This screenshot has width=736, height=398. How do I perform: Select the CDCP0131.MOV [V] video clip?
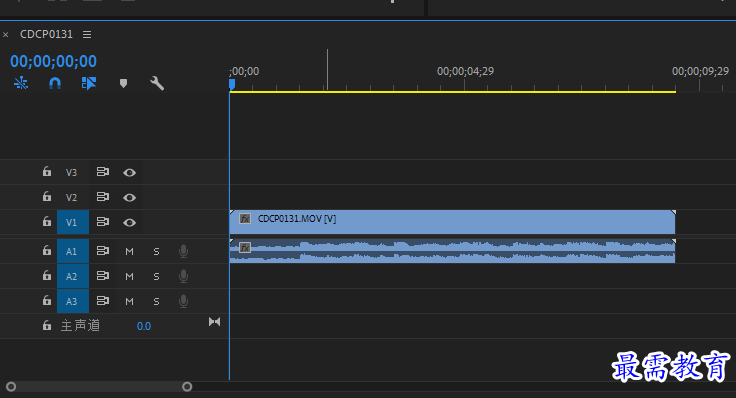coord(452,222)
